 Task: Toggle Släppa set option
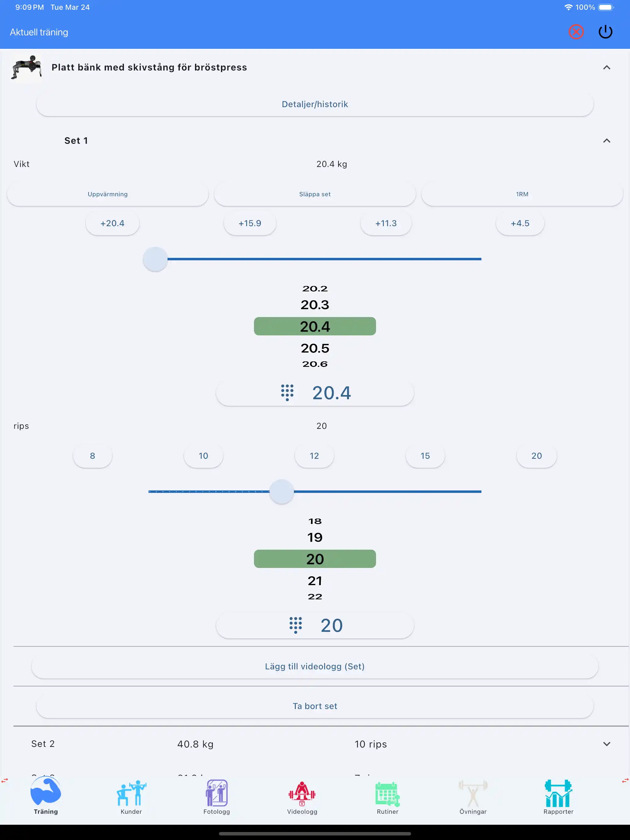pos(315,194)
